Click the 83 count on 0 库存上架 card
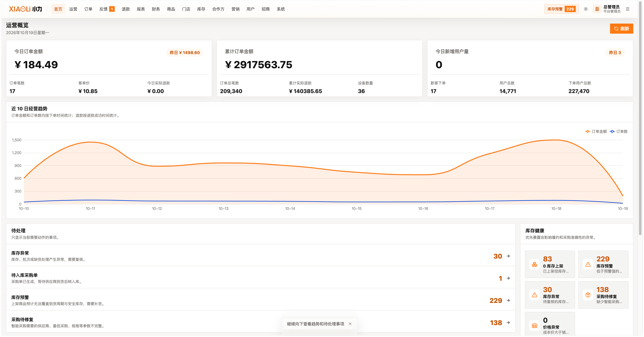Screen dimensions: 644x337 coord(547,259)
